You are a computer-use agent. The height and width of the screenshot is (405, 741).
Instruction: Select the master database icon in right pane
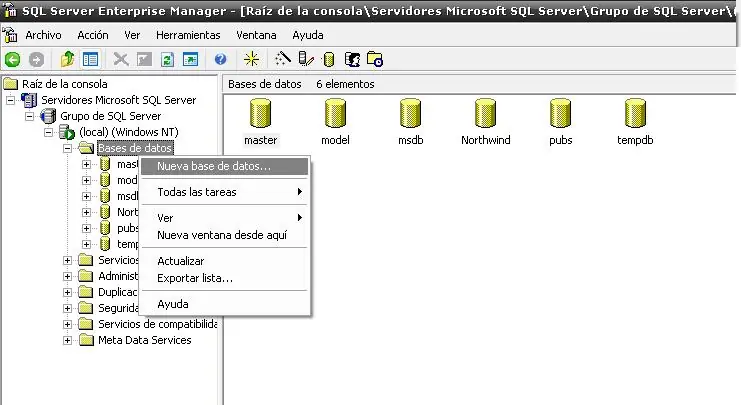click(x=260, y=113)
